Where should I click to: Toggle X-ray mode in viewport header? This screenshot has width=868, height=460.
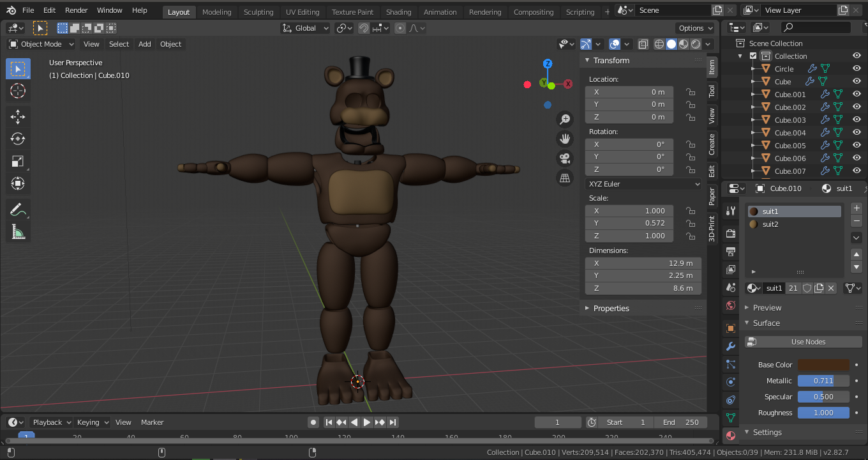[643, 44]
